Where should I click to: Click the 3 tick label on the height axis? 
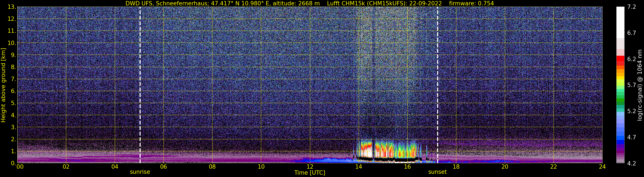point(13,127)
